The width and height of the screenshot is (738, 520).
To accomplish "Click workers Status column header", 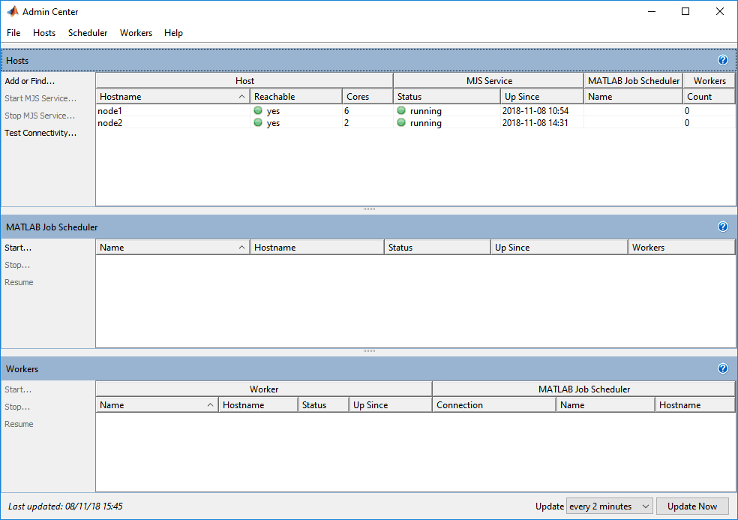I will (323, 405).
